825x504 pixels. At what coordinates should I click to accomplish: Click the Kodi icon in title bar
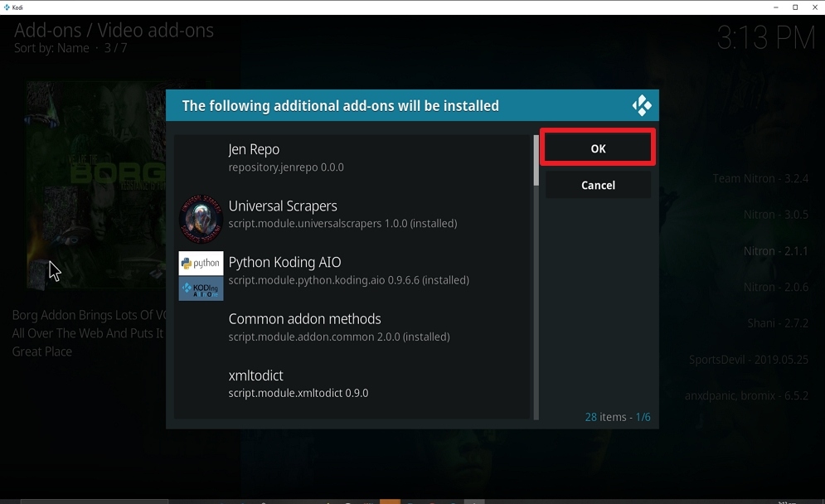point(7,7)
